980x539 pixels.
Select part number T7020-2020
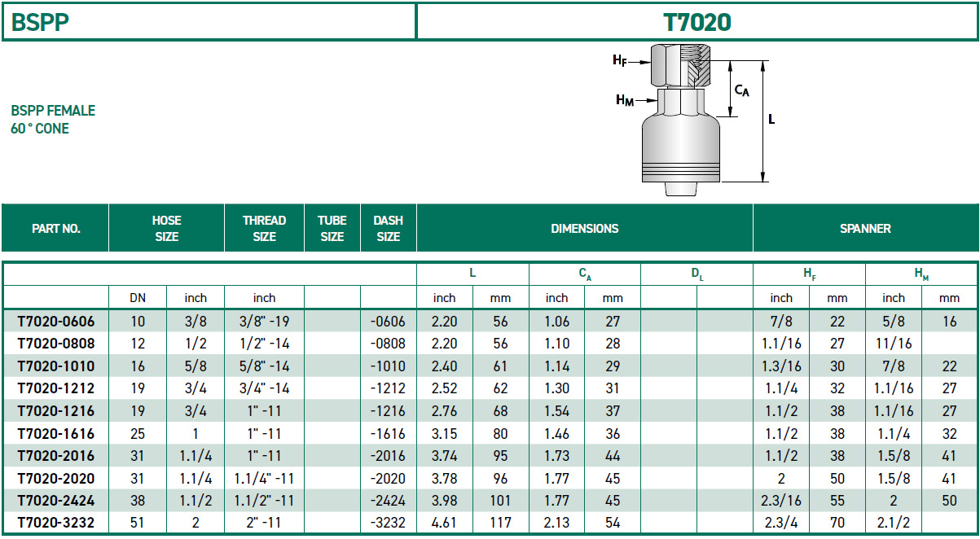[55, 478]
